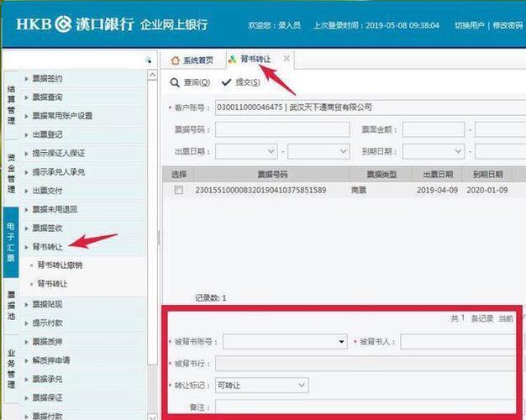526x420 pixels.
Task: Open 提示保证人保证 in sidebar
Action: pyautogui.click(x=58, y=154)
